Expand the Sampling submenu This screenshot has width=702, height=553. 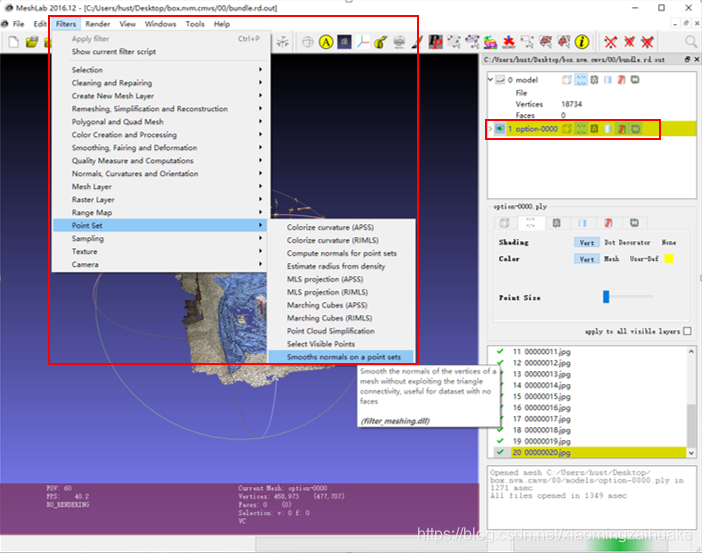(x=161, y=238)
